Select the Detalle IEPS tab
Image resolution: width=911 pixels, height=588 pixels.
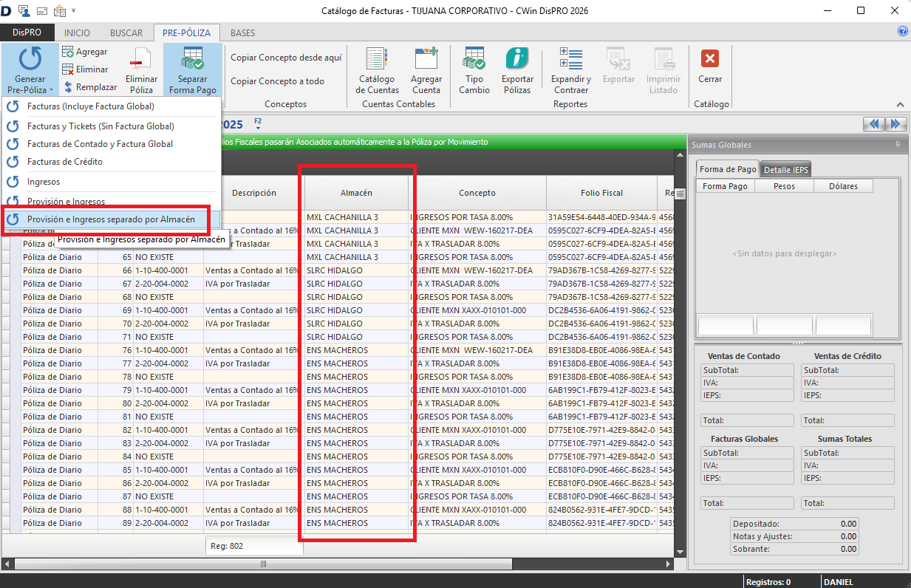coord(786,170)
